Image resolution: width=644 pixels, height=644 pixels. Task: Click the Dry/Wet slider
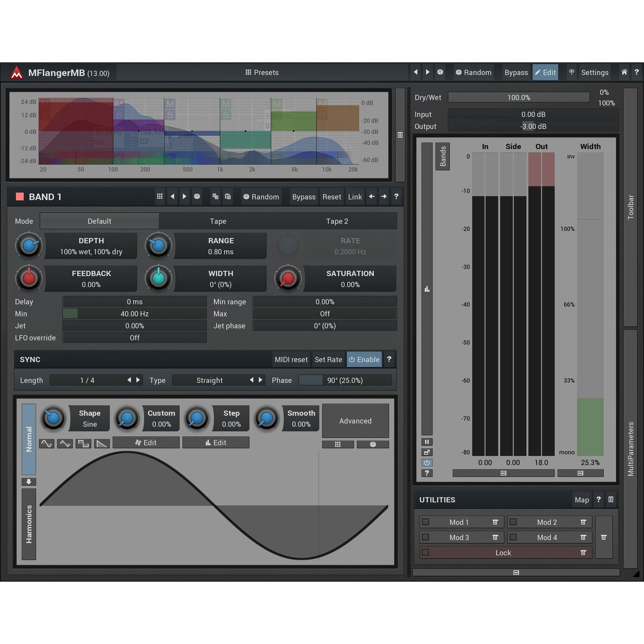[x=518, y=98]
